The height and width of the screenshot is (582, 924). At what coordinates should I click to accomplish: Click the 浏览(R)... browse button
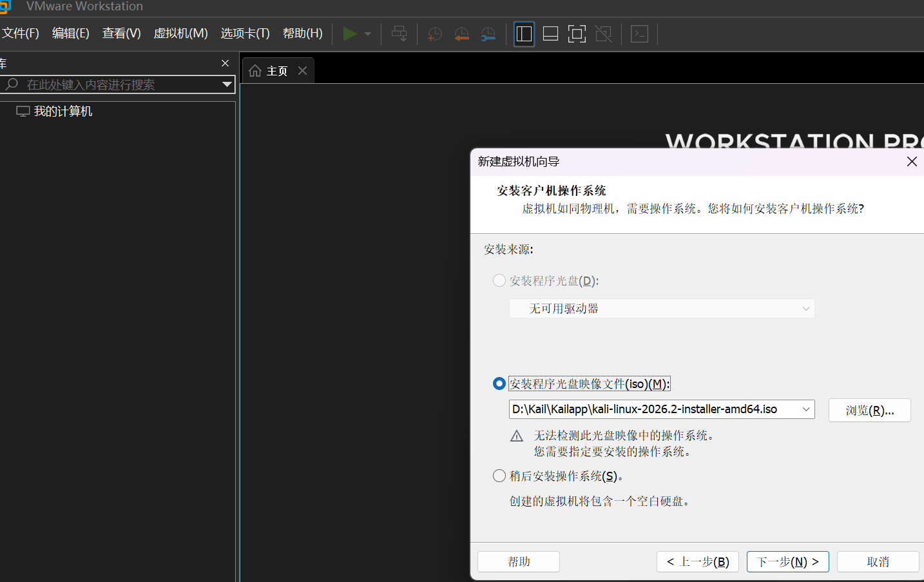870,411
